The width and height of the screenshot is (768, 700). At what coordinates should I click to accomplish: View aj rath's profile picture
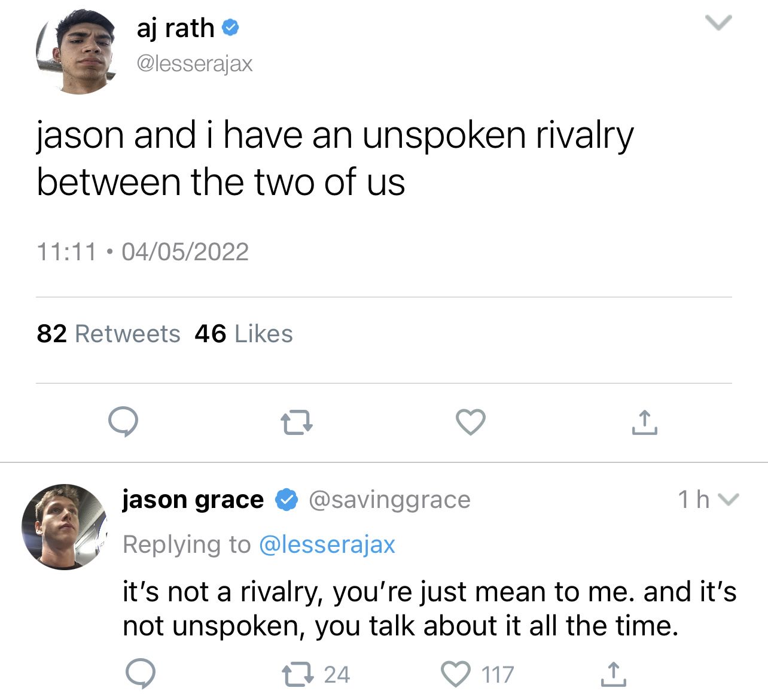(76, 53)
